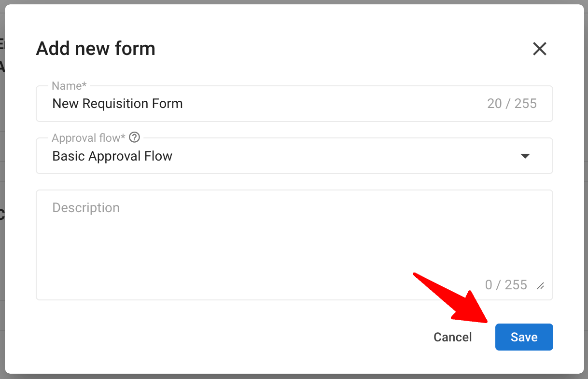This screenshot has height=379, width=588.
Task: Click the Name field character counter 20 / 255
Action: click(x=512, y=104)
